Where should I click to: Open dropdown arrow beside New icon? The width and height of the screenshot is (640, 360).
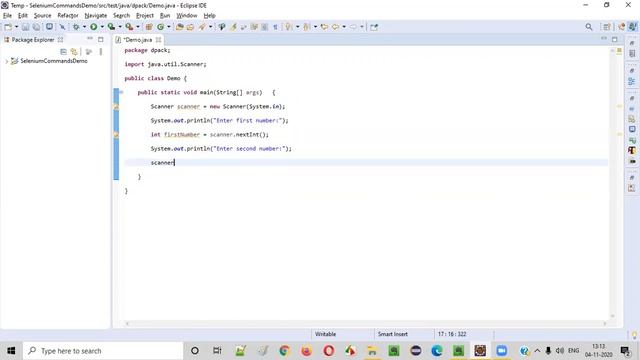16,27
